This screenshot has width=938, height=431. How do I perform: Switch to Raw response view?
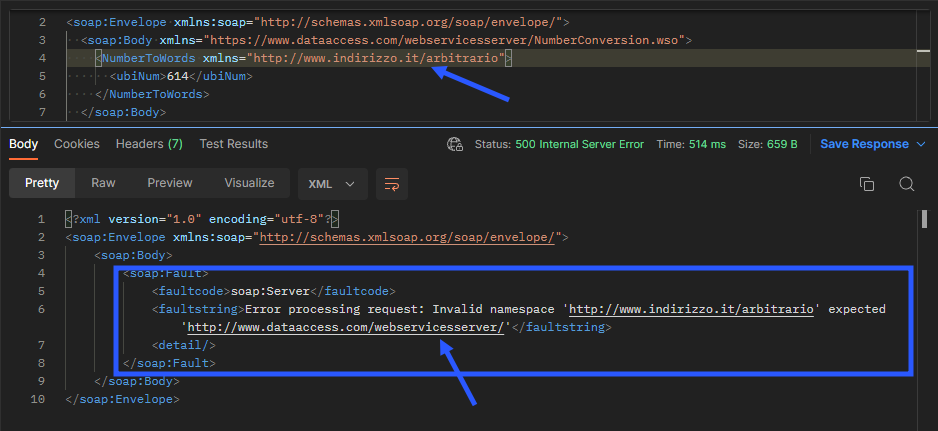[x=103, y=183]
